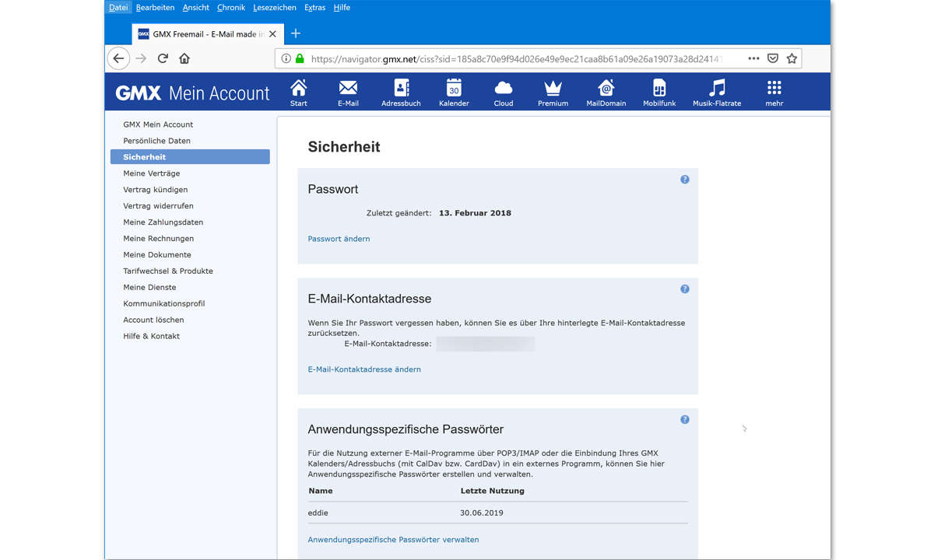Open Tarifwechsel & Produkte in sidebar
Image resolution: width=934 pixels, height=560 pixels.
[x=167, y=271]
